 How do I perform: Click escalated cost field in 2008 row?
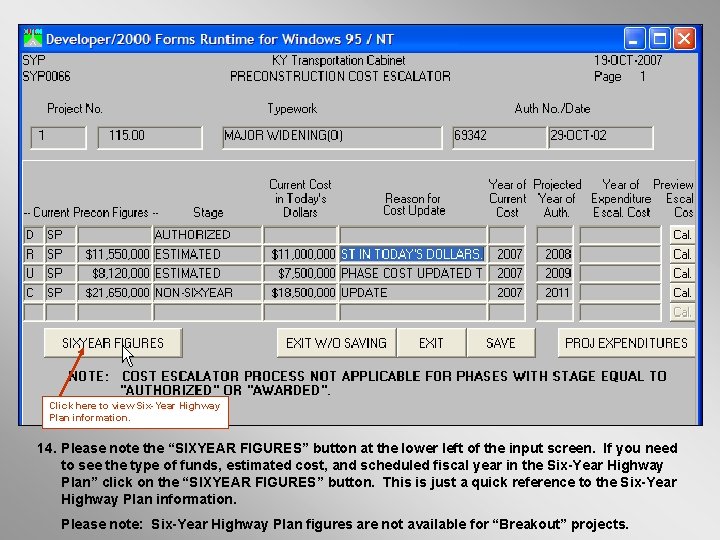pyautogui.click(x=620, y=254)
